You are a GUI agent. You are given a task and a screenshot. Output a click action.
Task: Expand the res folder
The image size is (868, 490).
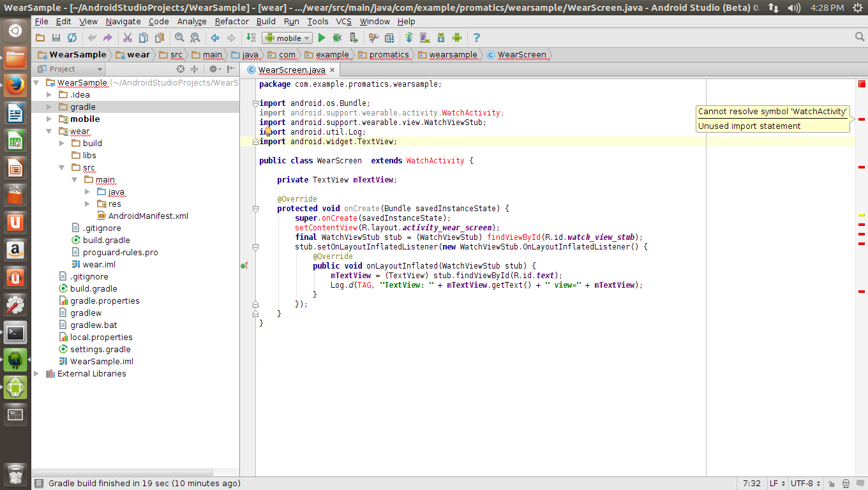(87, 204)
